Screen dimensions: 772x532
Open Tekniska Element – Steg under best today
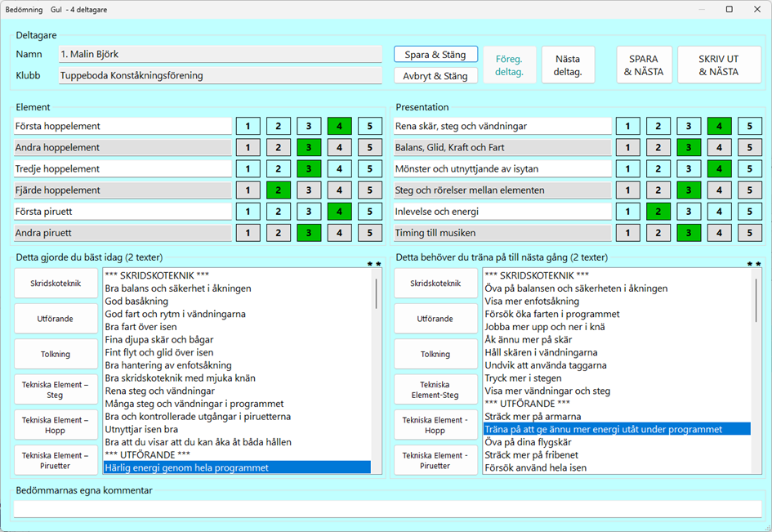point(56,390)
